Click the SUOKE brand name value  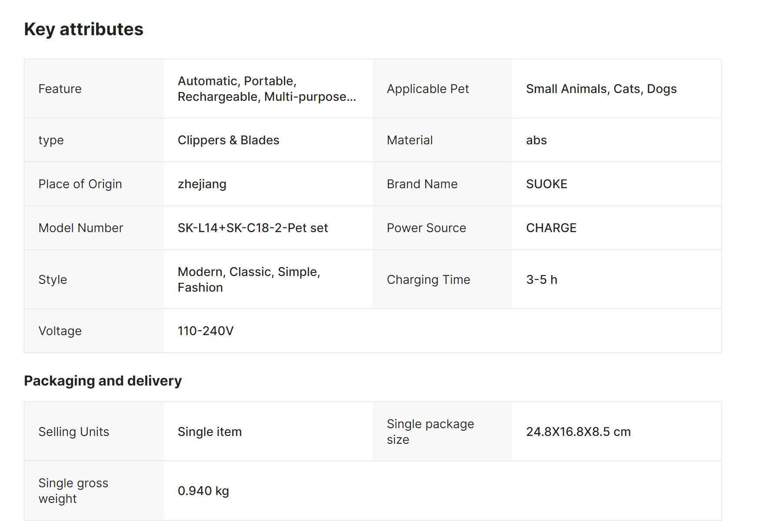point(546,184)
